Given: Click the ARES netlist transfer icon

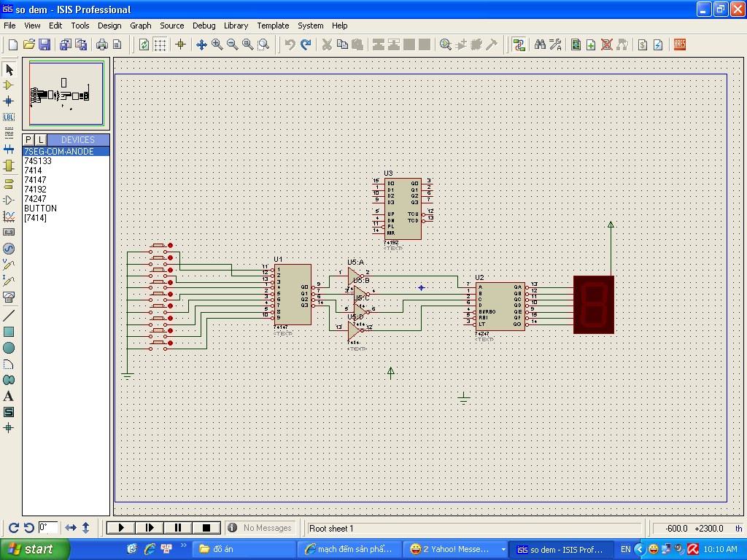Looking at the screenshot, I should tap(680, 44).
